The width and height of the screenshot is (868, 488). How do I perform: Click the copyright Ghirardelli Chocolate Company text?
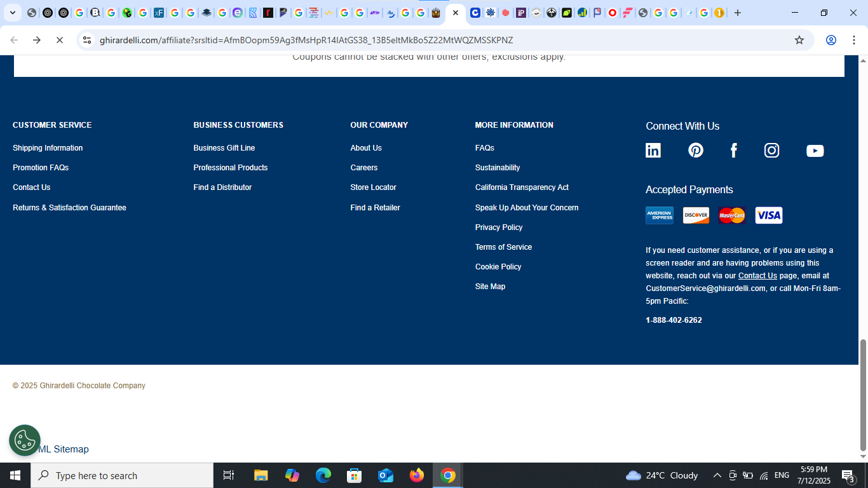79,386
